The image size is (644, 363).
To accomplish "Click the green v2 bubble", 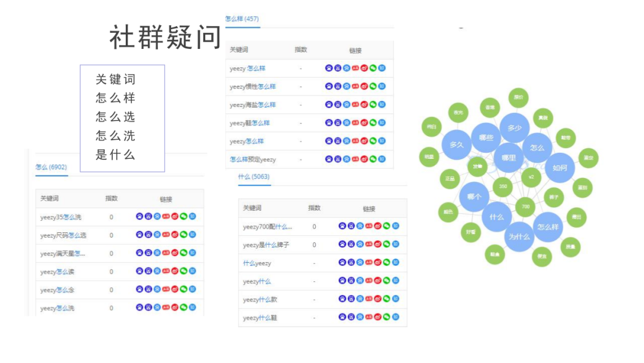I will point(531,177).
